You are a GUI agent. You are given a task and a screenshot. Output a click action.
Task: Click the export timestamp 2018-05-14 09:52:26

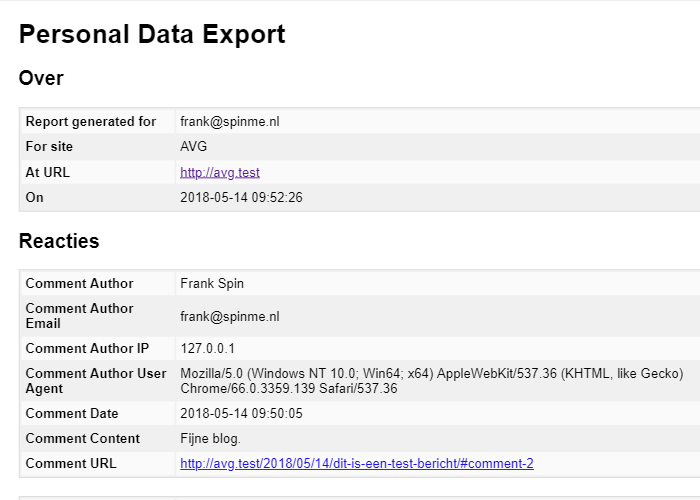pyautogui.click(x=241, y=198)
